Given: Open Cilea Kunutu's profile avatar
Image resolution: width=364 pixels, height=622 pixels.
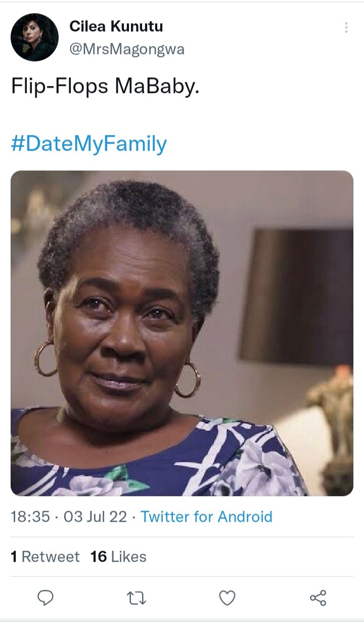Looking at the screenshot, I should click(x=35, y=37).
